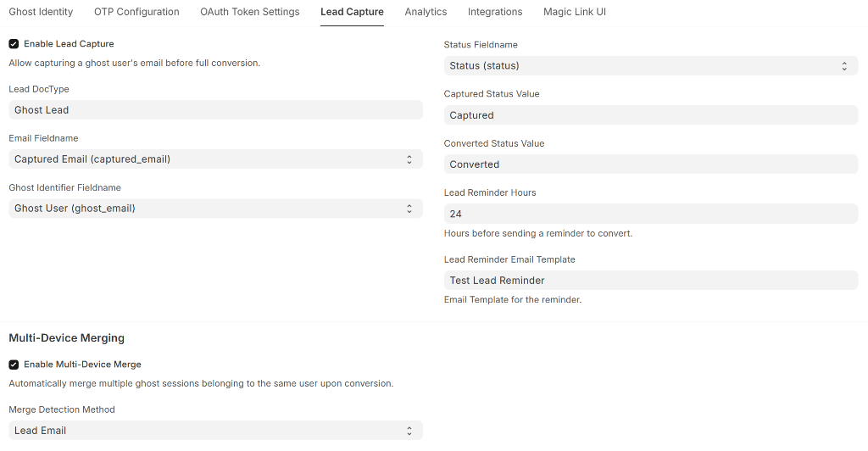Expand the Status Fieldname dropdown
Image resolution: width=868 pixels, height=451 pixels.
[x=651, y=66]
